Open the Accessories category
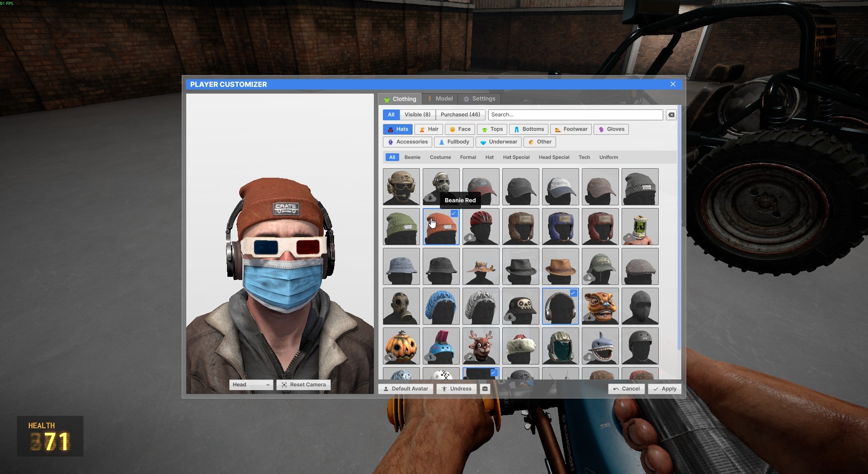Image resolution: width=868 pixels, height=474 pixels. point(407,142)
